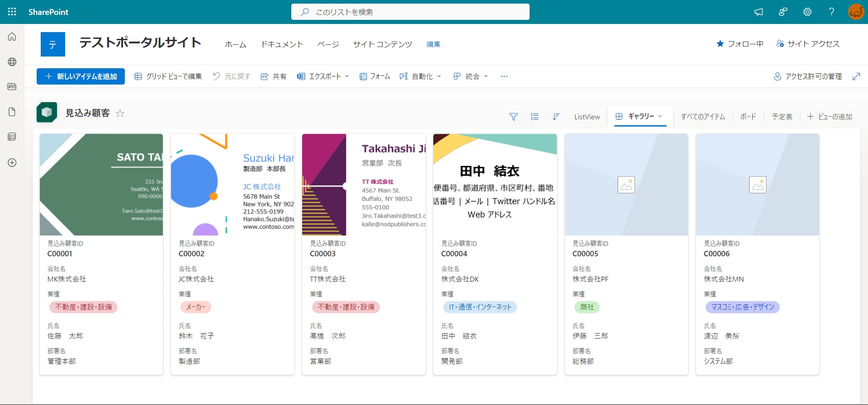Open the Settings gear in the header
Screen dimensions: 868x405
(807, 12)
